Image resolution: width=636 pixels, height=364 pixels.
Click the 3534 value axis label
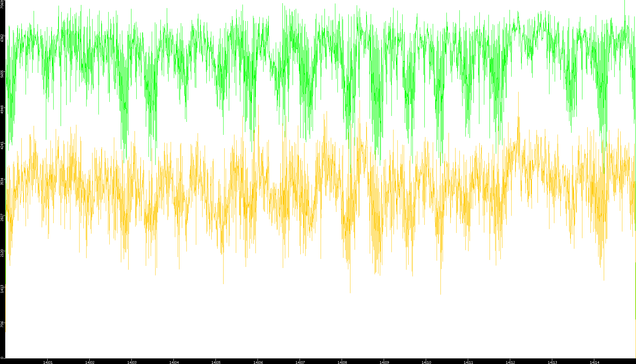click(2, 181)
